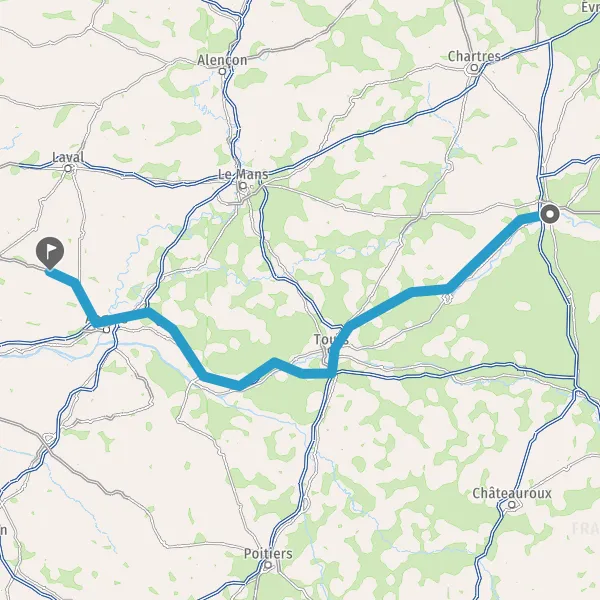The width and height of the screenshot is (600, 600).
Task: Select the Châteauroux city dot
Action: click(x=512, y=505)
